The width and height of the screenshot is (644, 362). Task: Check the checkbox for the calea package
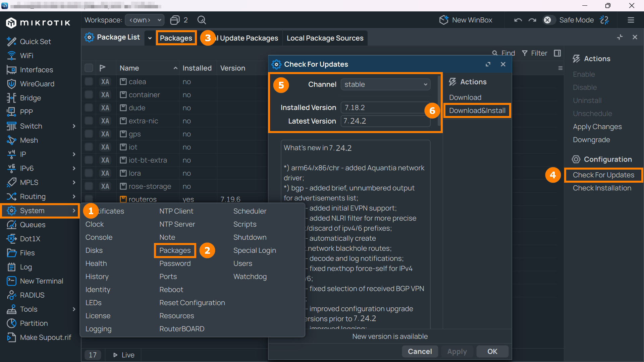pyautogui.click(x=89, y=81)
